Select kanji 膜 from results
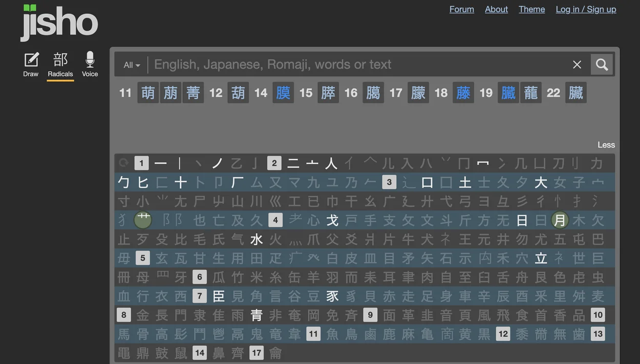640x364 pixels. [283, 93]
